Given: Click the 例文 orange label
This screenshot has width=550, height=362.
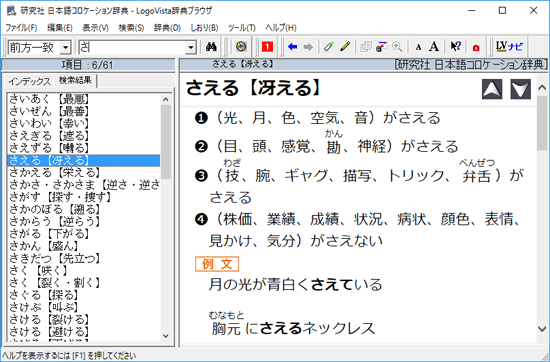Looking at the screenshot, I should 217,264.
